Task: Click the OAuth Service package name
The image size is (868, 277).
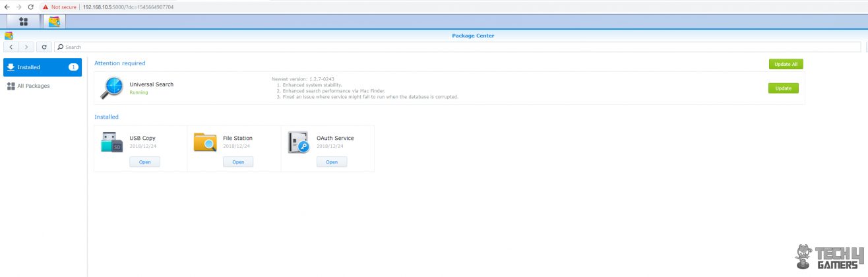Action: (335, 138)
